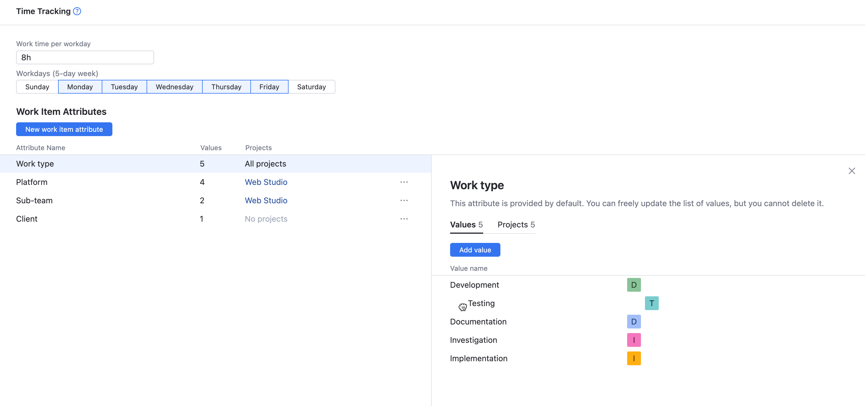868x406 pixels.
Task: Click the pink Investigation color badge
Action: click(633, 340)
